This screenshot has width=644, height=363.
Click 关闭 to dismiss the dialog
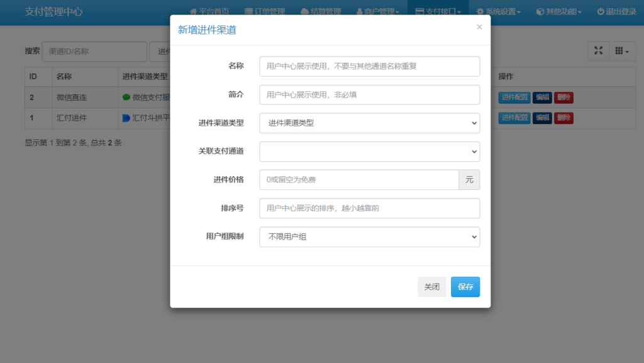pos(432,286)
